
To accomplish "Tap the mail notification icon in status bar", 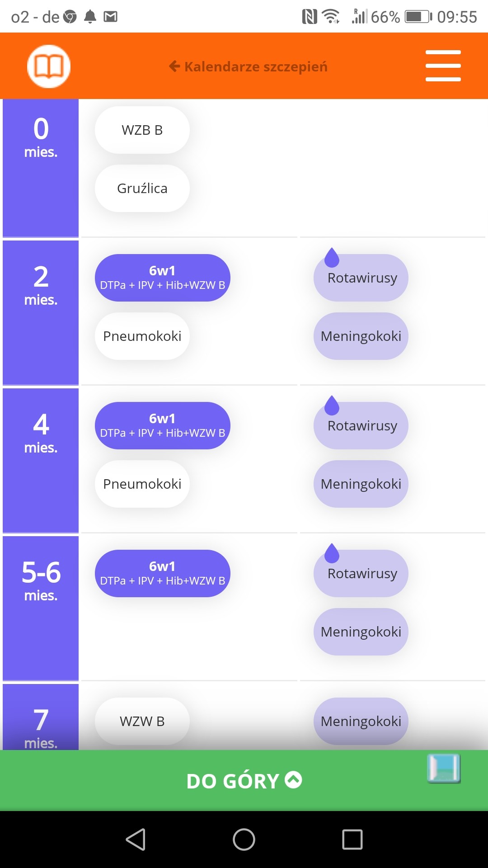I will click(x=111, y=17).
